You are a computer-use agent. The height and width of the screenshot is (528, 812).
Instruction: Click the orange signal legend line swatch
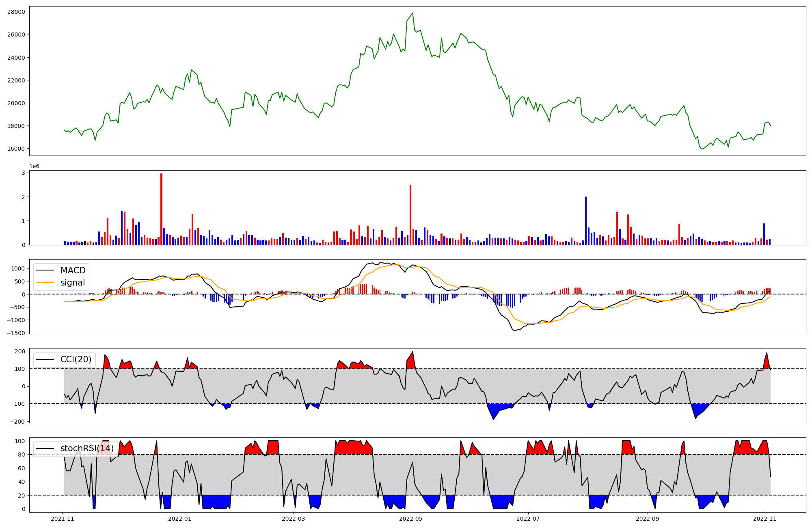click(45, 283)
